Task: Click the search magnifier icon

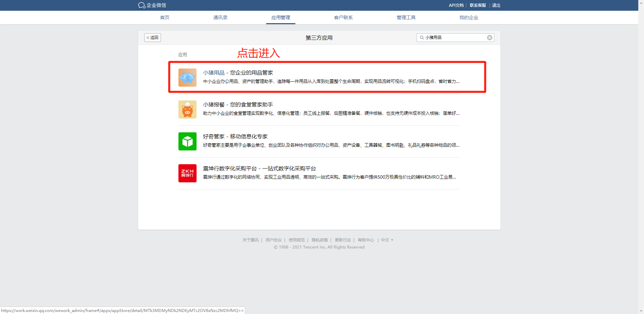Action: click(x=422, y=38)
